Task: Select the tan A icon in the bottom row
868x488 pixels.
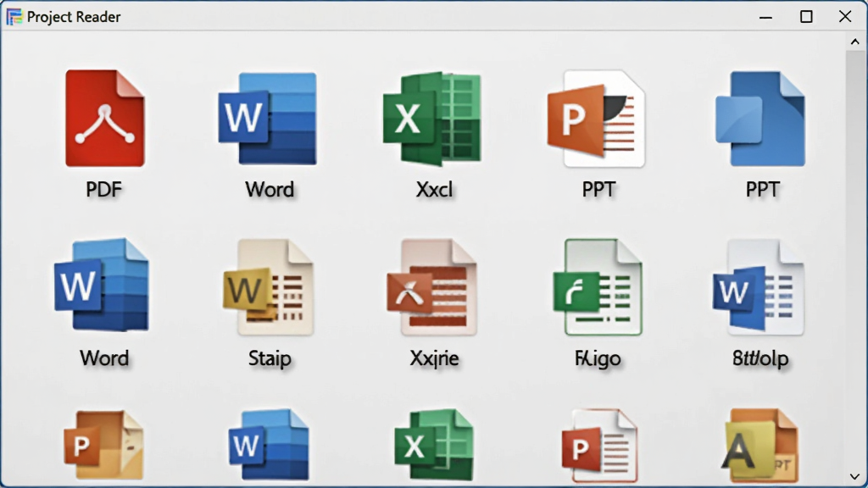Action: pyautogui.click(x=760, y=446)
